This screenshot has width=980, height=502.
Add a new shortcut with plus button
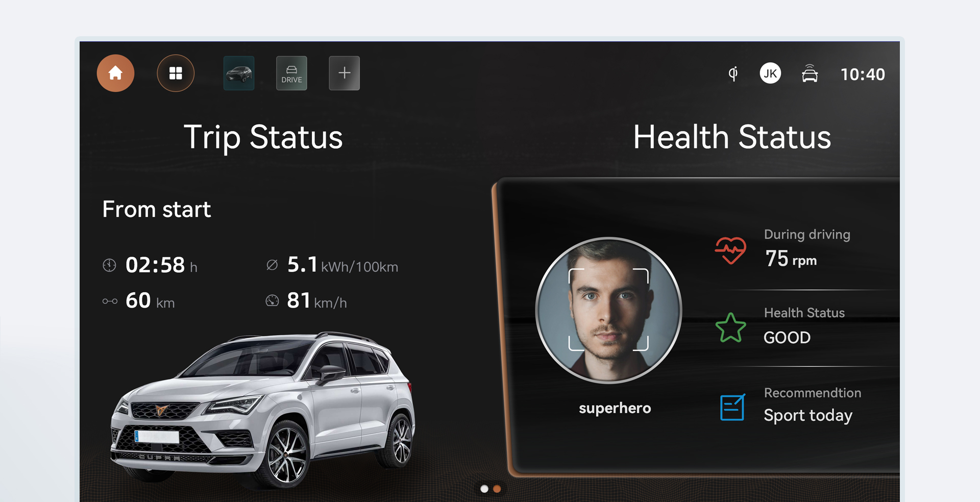point(344,73)
